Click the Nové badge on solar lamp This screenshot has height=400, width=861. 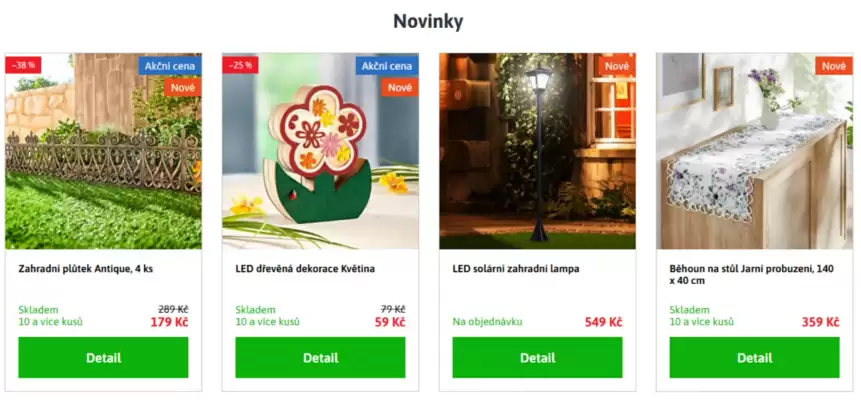(617, 66)
